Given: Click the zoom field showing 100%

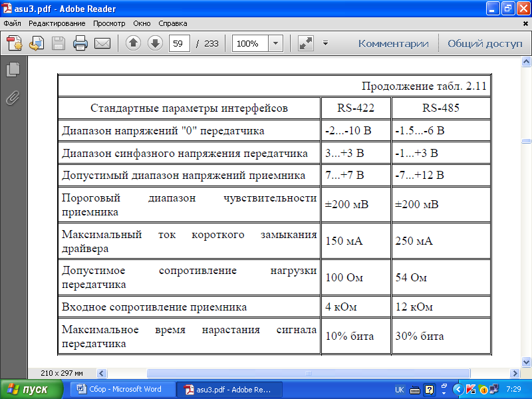Looking at the screenshot, I should pyautogui.click(x=251, y=43).
